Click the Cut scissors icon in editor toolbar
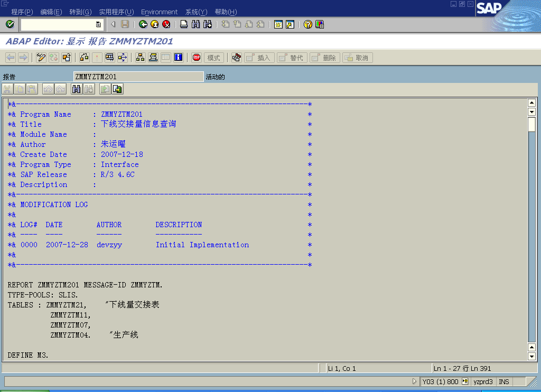The width and height of the screenshot is (541, 392). click(7, 89)
